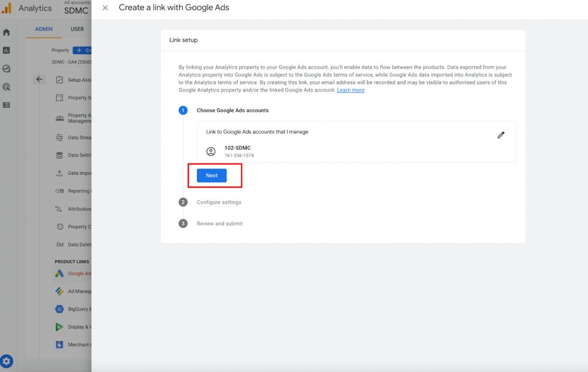Click the blue Next button
Screen dimensions: 588x372
212,175
